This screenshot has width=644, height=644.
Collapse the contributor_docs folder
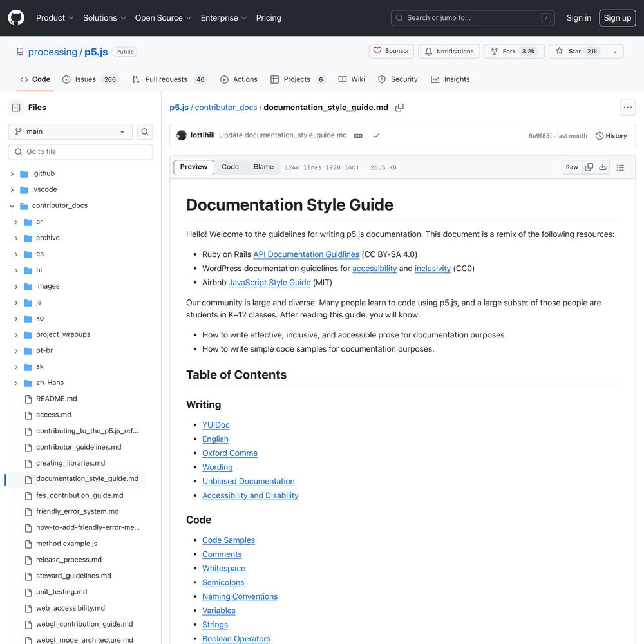click(12, 206)
